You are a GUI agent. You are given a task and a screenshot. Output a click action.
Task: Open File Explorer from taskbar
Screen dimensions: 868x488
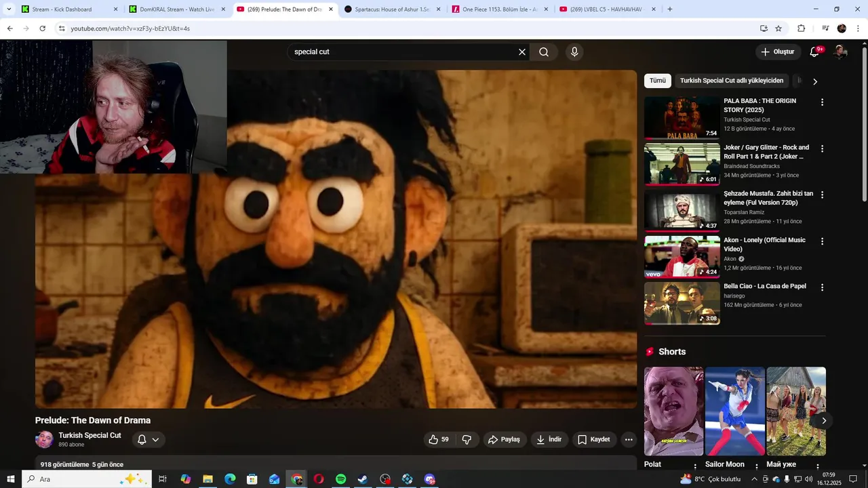pos(208,479)
